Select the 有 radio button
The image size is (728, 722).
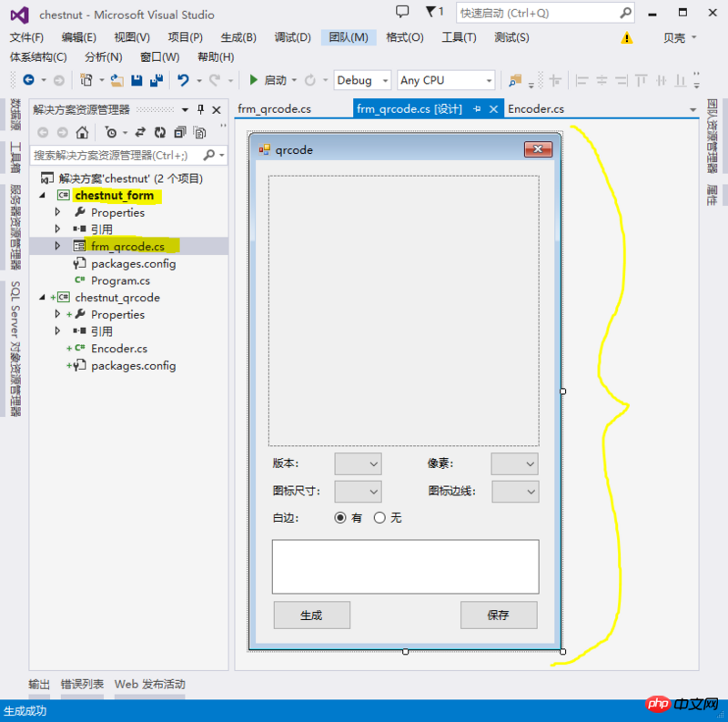[x=341, y=517]
